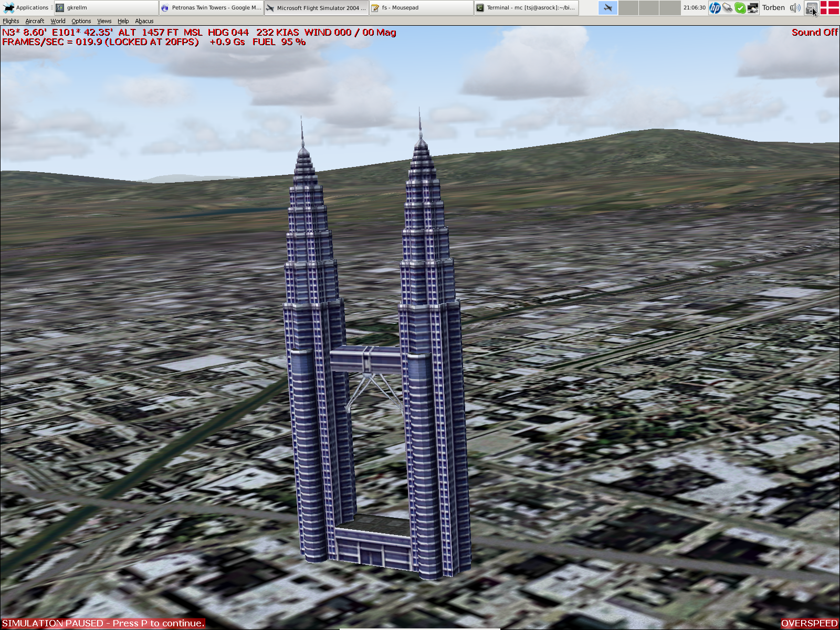Click the green checkmark tray icon
The height and width of the screenshot is (630, 840).
(x=740, y=8)
